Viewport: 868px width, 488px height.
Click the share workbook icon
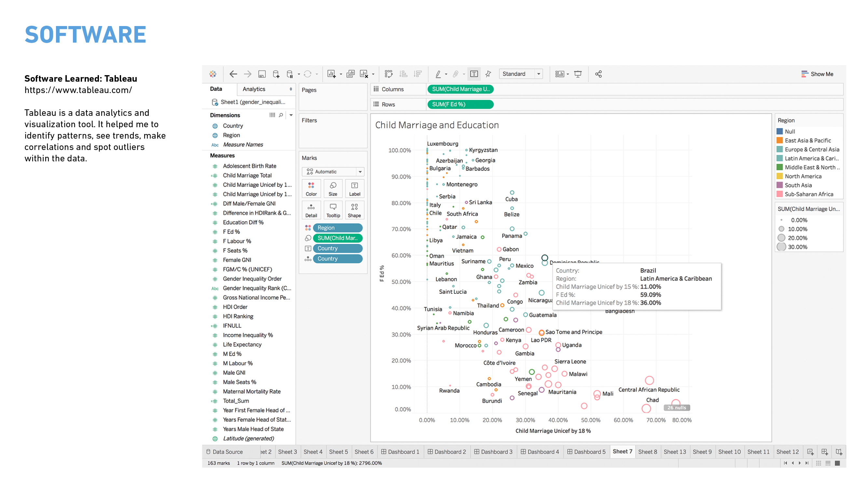coord(598,74)
